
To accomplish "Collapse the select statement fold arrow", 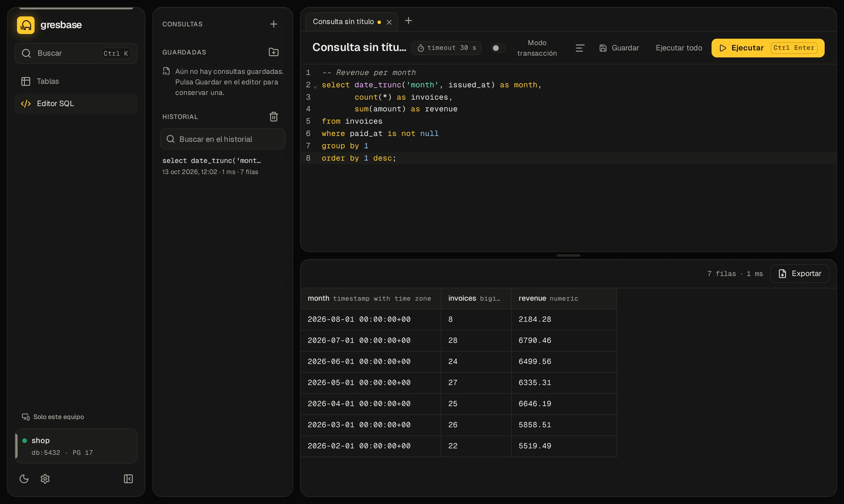I will [315, 87].
